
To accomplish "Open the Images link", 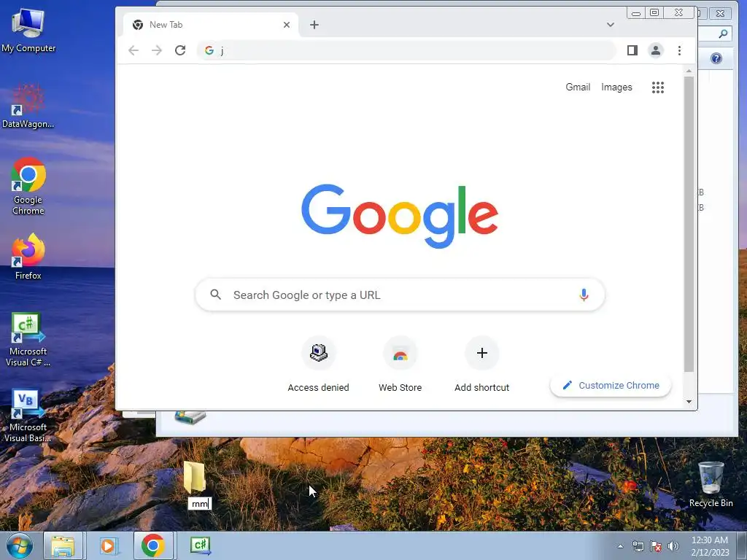I will pyautogui.click(x=616, y=87).
